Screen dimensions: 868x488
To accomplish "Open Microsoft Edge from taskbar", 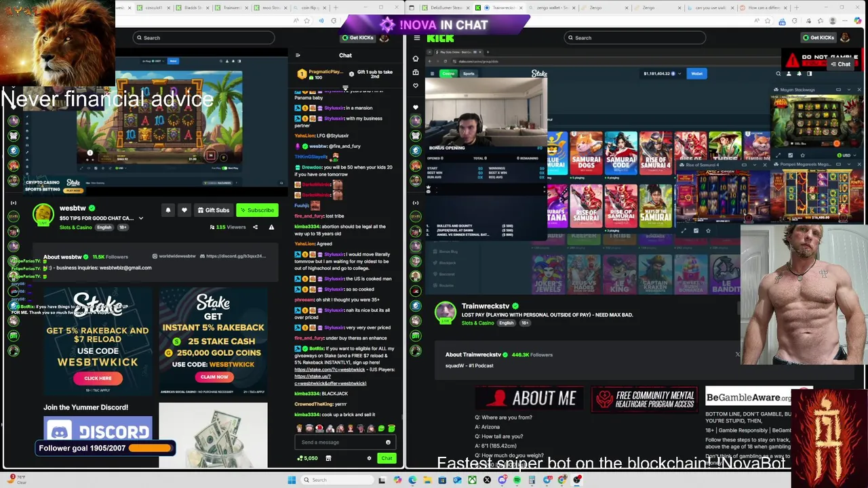I will point(412,480).
